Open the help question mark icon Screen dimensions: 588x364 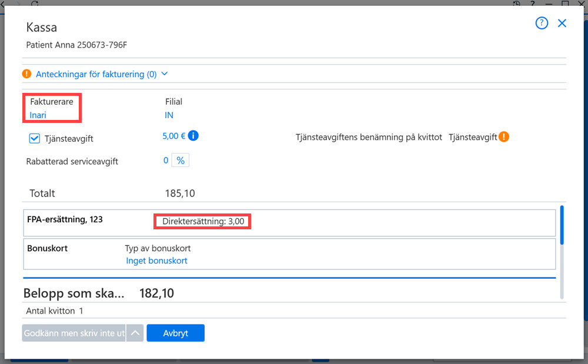(542, 24)
